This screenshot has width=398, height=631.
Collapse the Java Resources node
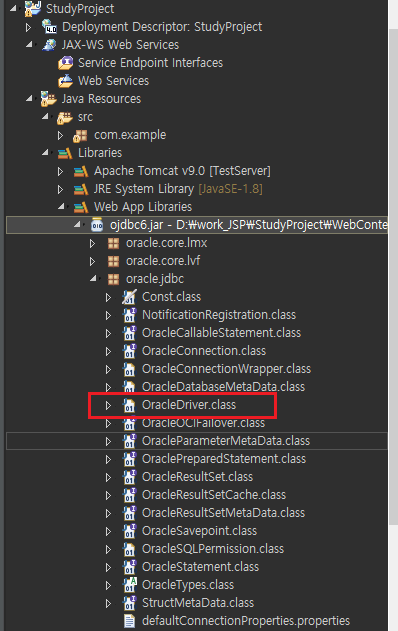pos(29,98)
